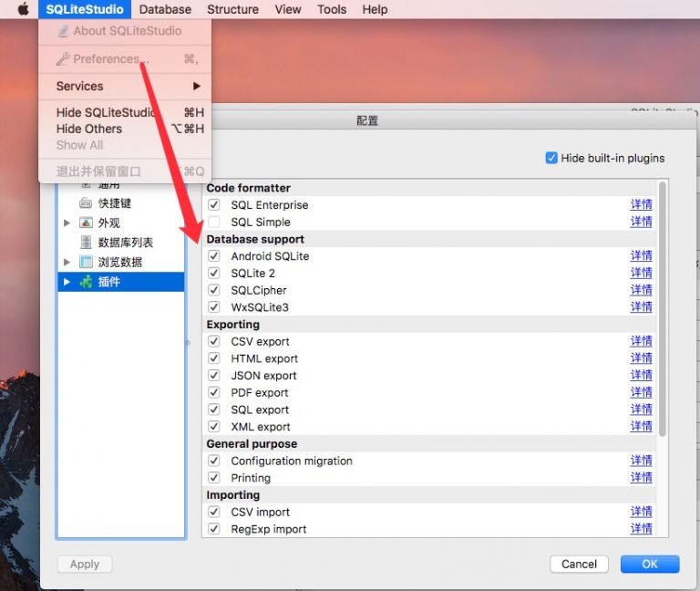This screenshot has width=700, height=591.
Task: Open the SQLiteStudio menu
Action: pyautogui.click(x=85, y=9)
